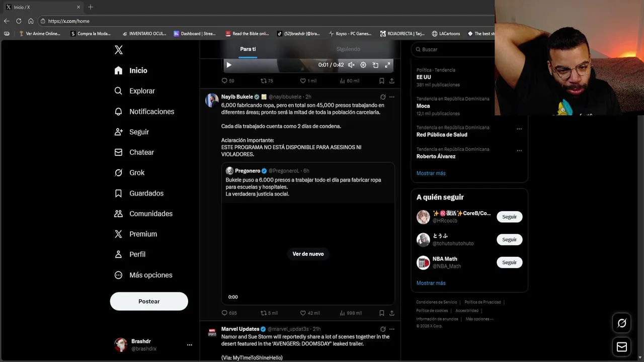Open Guardados bookmarks in sidebar
The height and width of the screenshot is (362, 644).
139,193
